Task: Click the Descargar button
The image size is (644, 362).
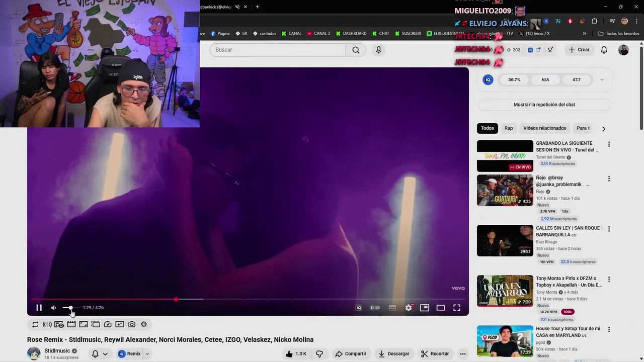Action: [x=394, y=354]
